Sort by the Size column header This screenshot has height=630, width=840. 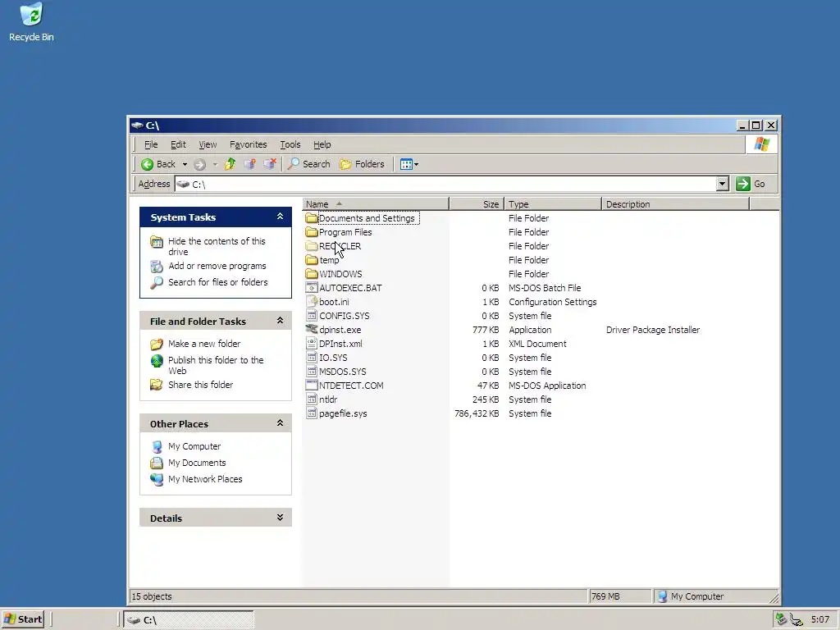pyautogui.click(x=477, y=204)
